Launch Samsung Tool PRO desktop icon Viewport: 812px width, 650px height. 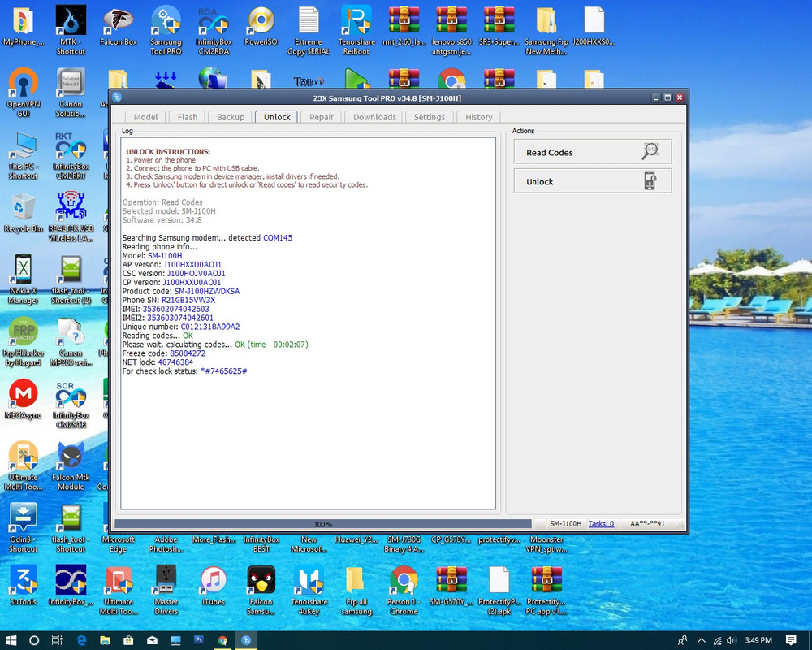(x=166, y=30)
